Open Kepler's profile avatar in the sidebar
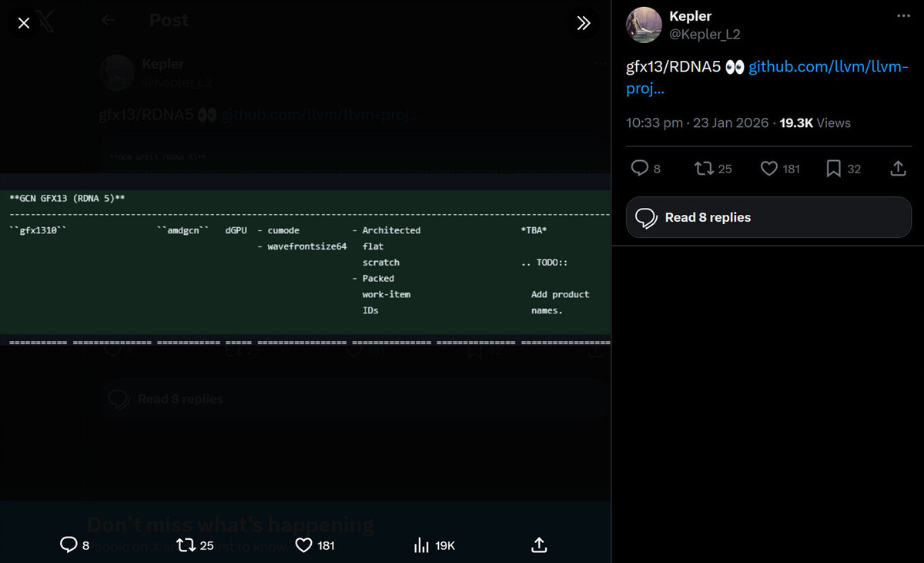924x563 pixels. 644,25
